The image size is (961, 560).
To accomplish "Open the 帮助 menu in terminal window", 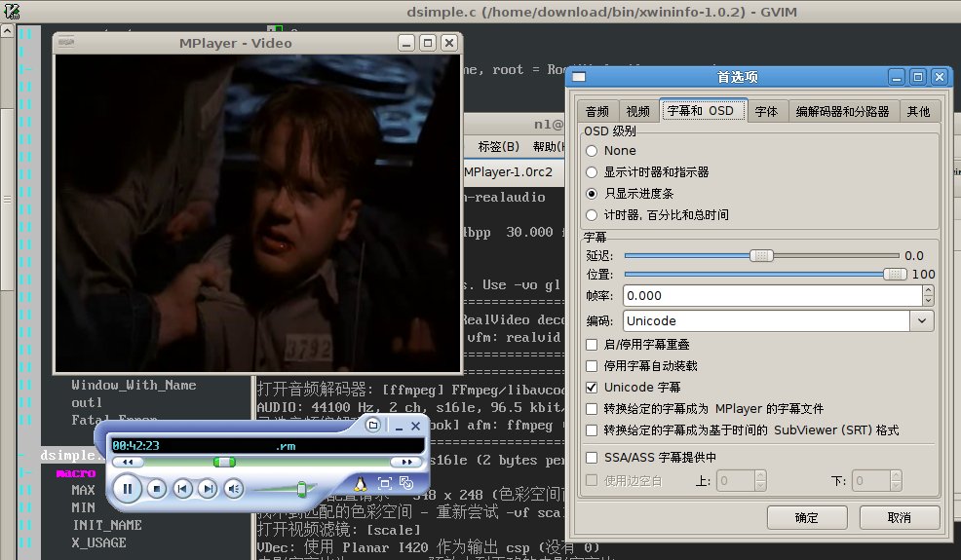I will point(547,146).
